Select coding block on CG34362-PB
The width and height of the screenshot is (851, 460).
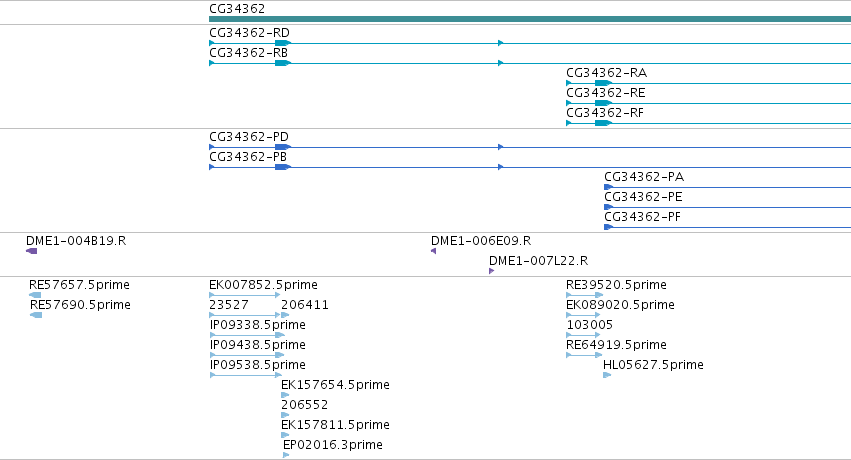point(283,167)
